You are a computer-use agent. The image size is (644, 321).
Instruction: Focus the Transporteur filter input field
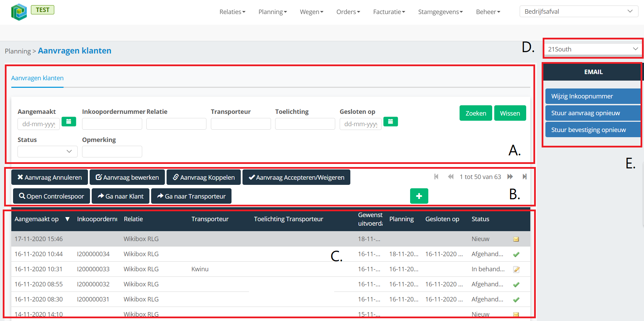pos(241,124)
